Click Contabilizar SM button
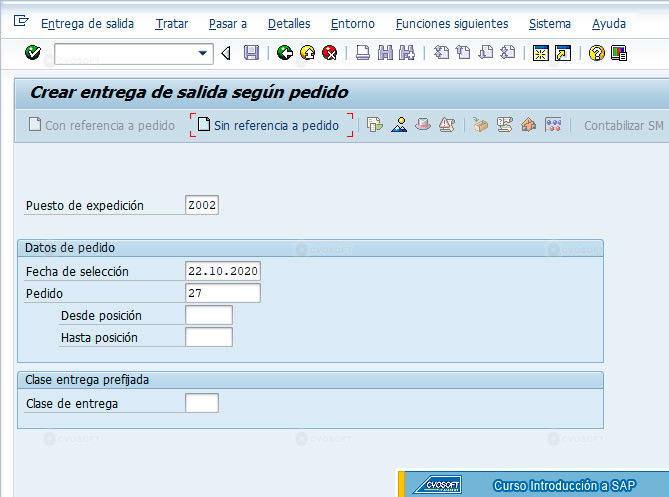Screen dimensions: 669x497 click(623, 125)
